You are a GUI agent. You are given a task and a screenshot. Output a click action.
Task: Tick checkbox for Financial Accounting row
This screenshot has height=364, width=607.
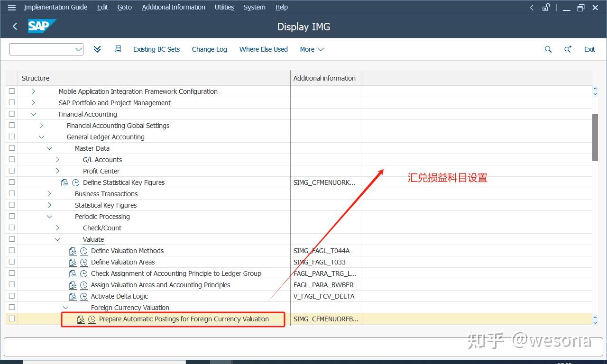click(12, 114)
